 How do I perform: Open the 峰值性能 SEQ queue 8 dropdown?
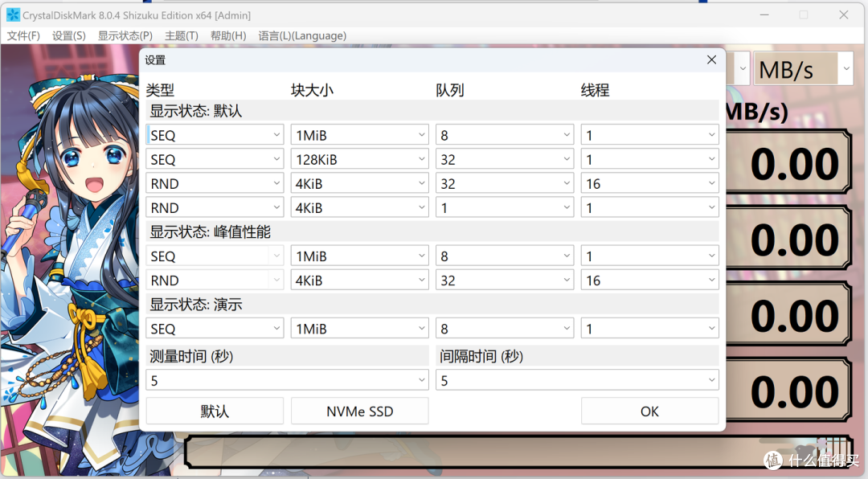point(505,256)
